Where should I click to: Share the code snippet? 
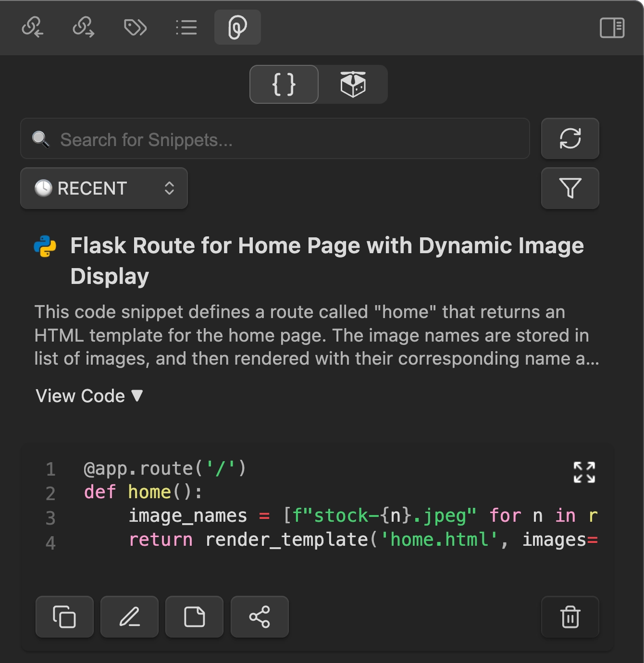(260, 617)
